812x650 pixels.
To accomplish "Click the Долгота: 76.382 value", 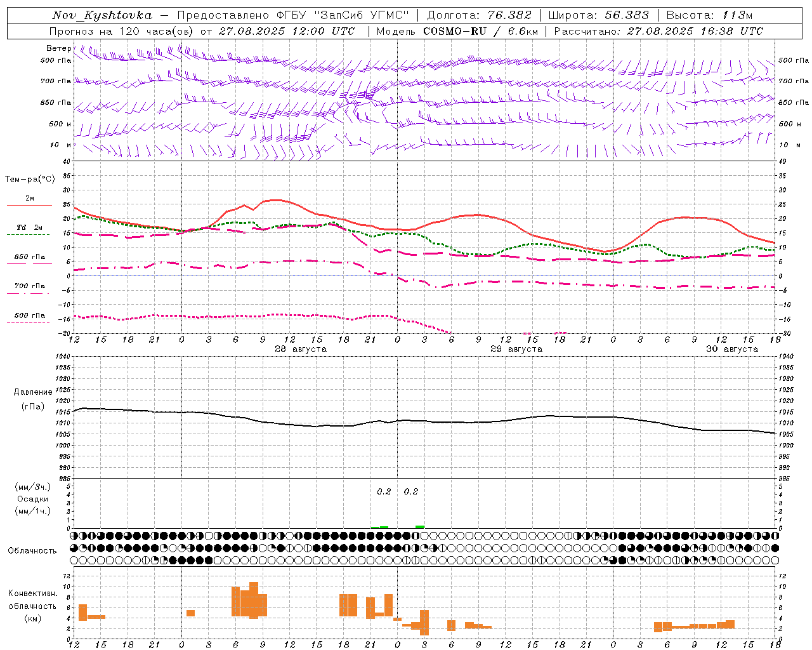I will 479,15.
